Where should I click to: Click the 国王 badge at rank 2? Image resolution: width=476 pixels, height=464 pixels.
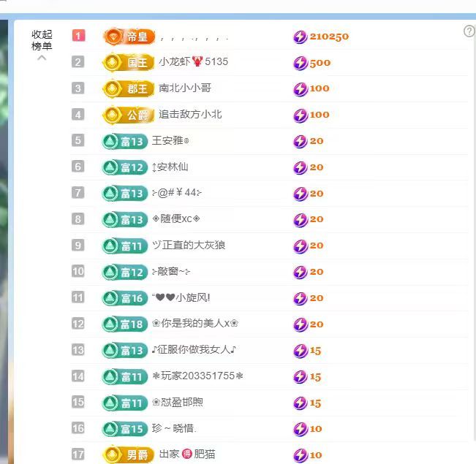tap(129, 63)
